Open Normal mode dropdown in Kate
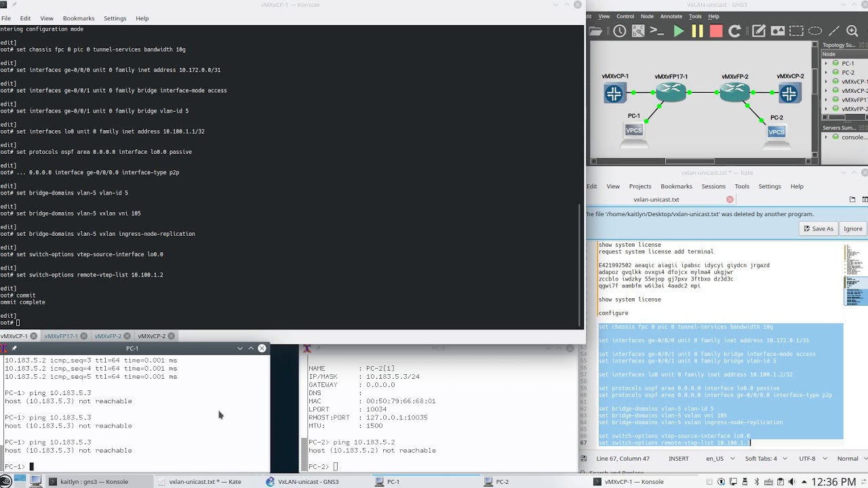This screenshot has width=868, height=488. click(x=852, y=459)
